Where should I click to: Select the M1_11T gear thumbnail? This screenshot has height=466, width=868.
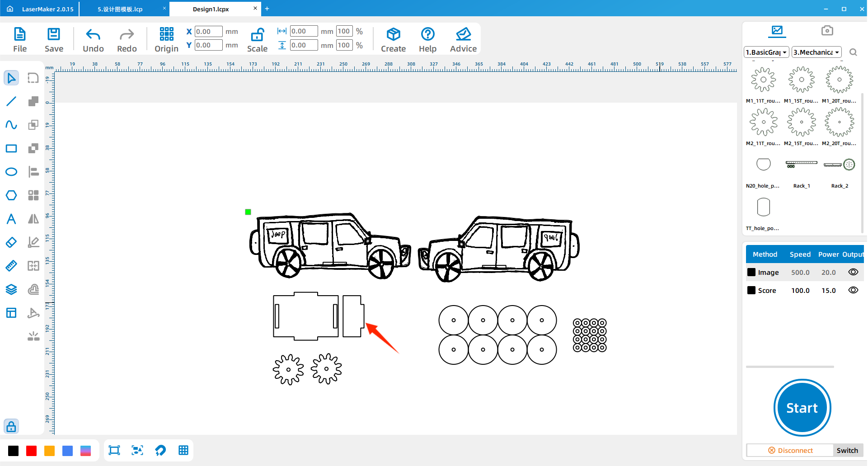click(x=763, y=80)
